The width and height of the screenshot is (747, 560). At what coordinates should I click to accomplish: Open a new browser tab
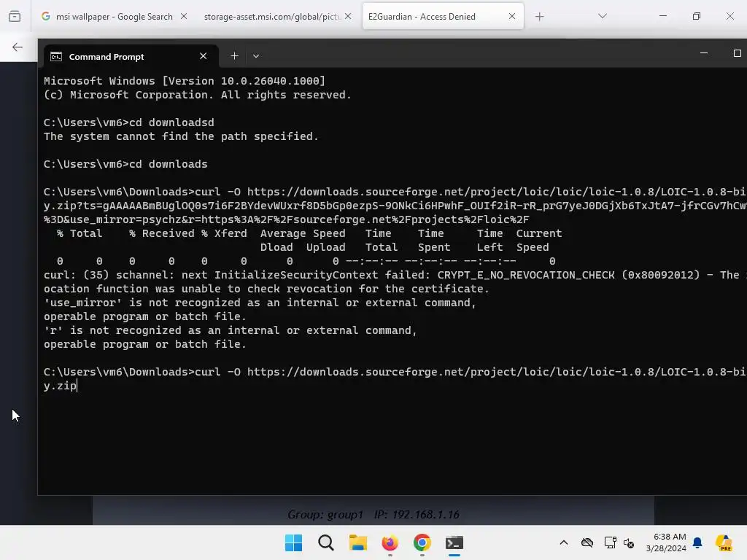539,17
